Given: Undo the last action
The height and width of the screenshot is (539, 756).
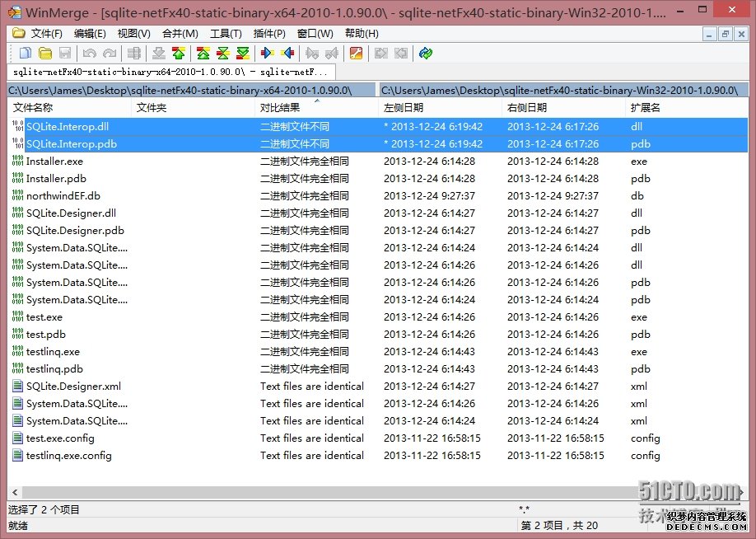Looking at the screenshot, I should pos(89,53).
